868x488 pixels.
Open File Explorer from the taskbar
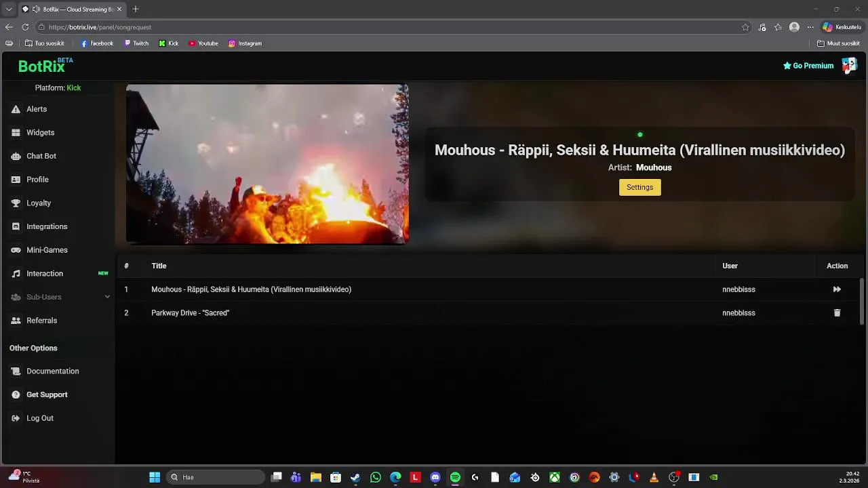[x=316, y=477]
